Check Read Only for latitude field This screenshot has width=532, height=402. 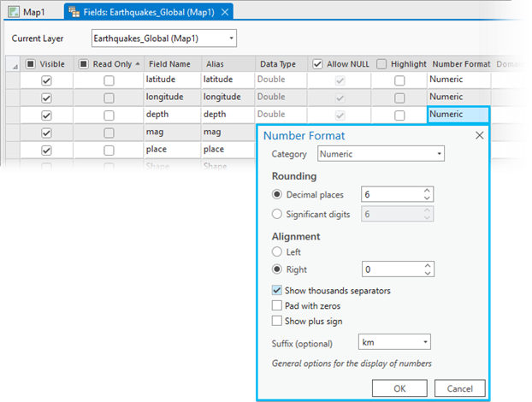[x=109, y=80]
